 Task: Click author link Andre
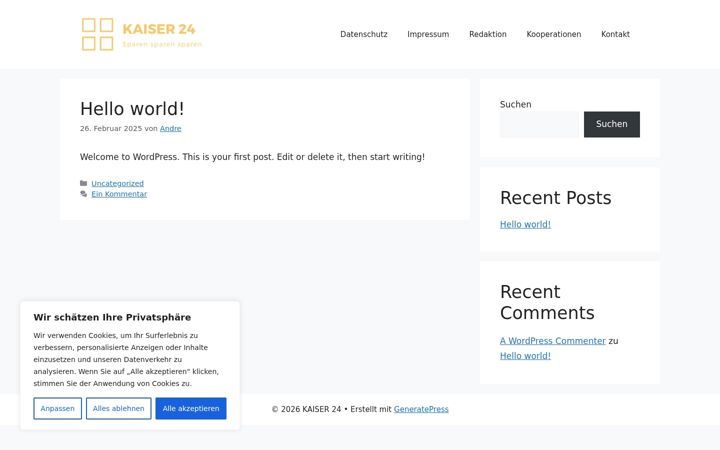point(170,129)
